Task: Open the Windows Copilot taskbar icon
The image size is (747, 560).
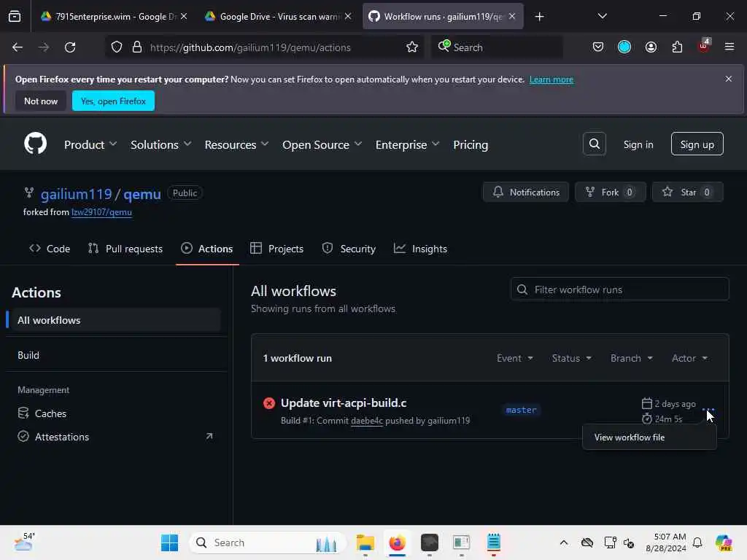Action: click(724, 542)
